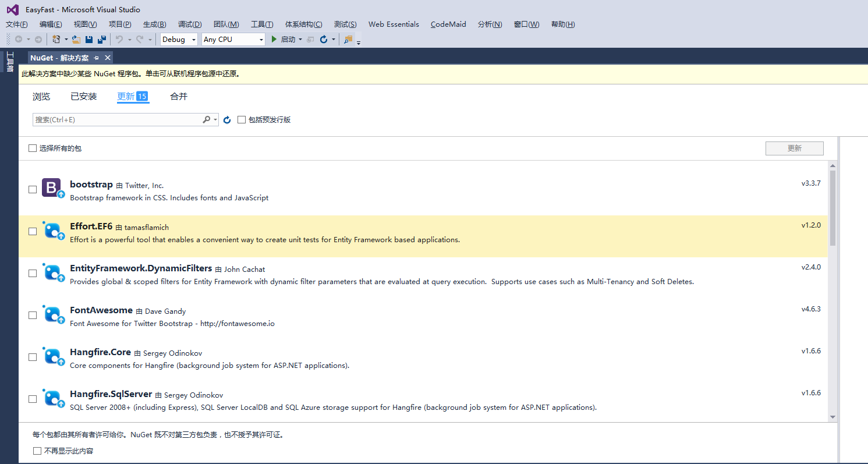The height and width of the screenshot is (464, 868).
Task: Open the 工具箱 side panel tab
Action: (x=10, y=62)
